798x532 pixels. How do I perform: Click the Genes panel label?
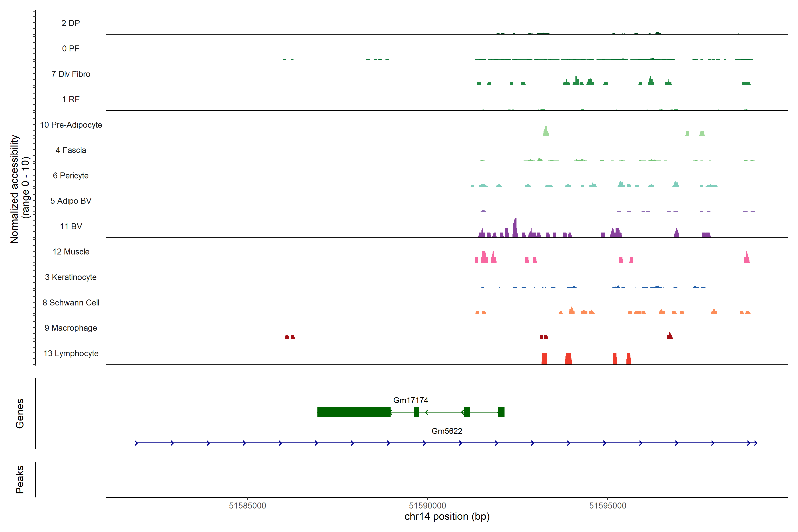pyautogui.click(x=20, y=413)
